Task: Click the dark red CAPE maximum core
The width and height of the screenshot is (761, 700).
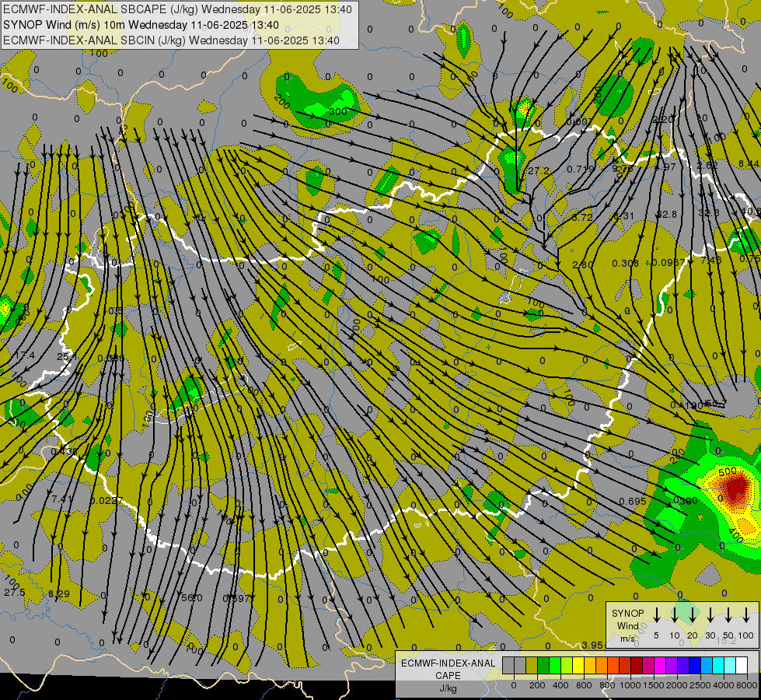Action: point(737,487)
